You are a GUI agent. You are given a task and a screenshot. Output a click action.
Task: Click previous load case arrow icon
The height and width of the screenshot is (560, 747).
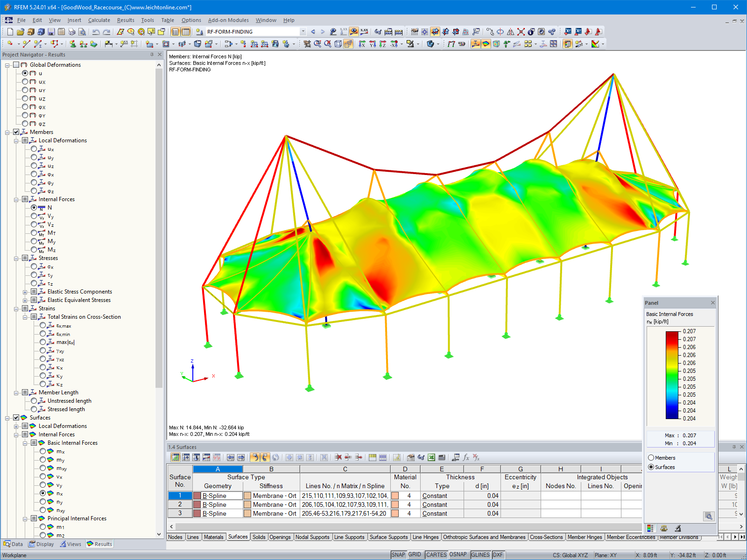pyautogui.click(x=313, y=32)
